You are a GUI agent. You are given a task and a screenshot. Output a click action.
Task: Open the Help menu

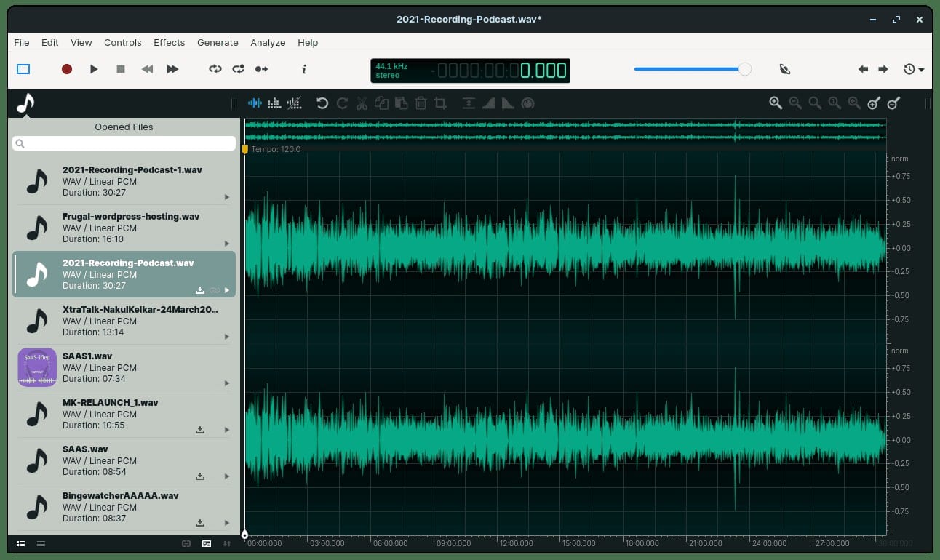[x=308, y=42]
